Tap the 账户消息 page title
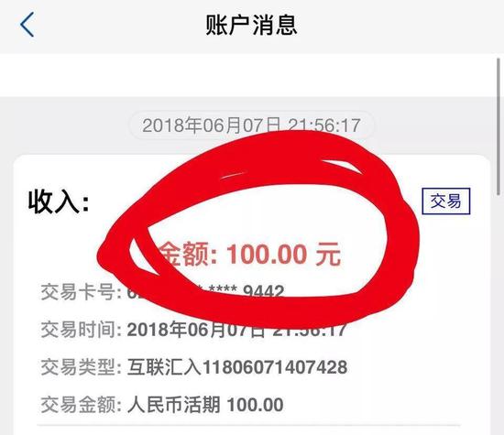This screenshot has width=504, height=435. point(251,25)
